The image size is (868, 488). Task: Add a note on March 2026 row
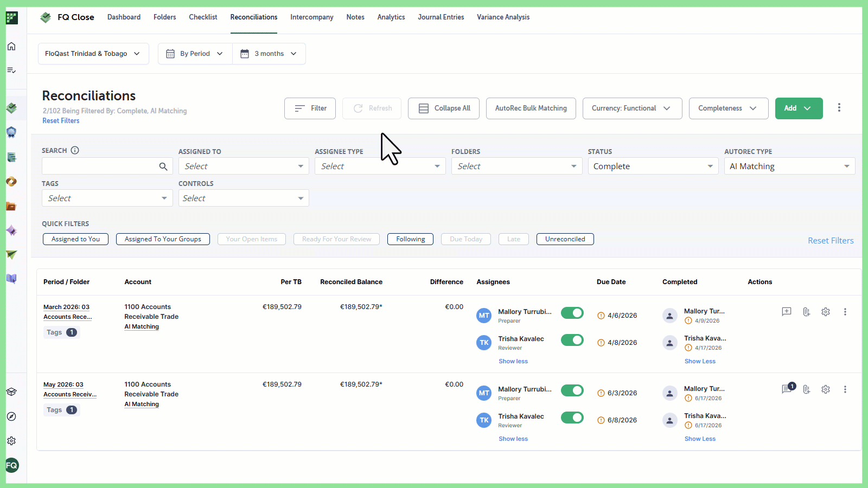click(787, 312)
